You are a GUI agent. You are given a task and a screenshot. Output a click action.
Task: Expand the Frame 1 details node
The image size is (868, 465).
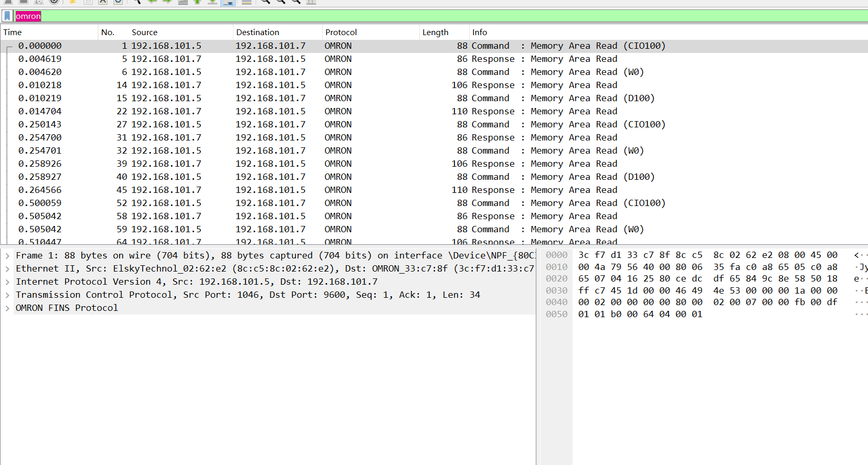click(x=7, y=256)
